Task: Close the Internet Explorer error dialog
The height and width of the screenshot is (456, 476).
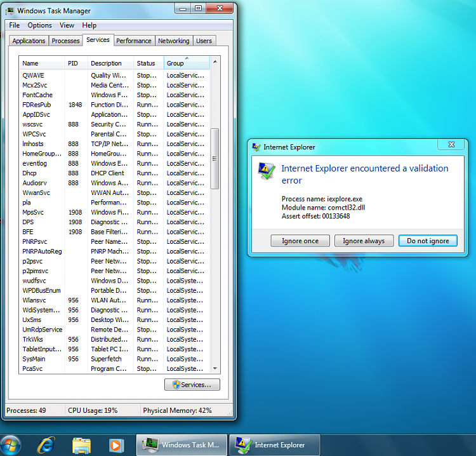Action: pos(451,145)
